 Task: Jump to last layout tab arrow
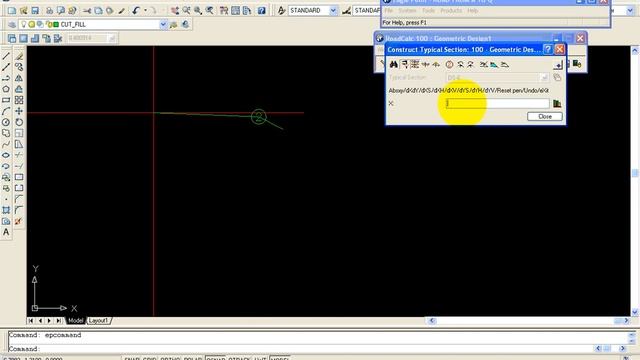click(58, 320)
